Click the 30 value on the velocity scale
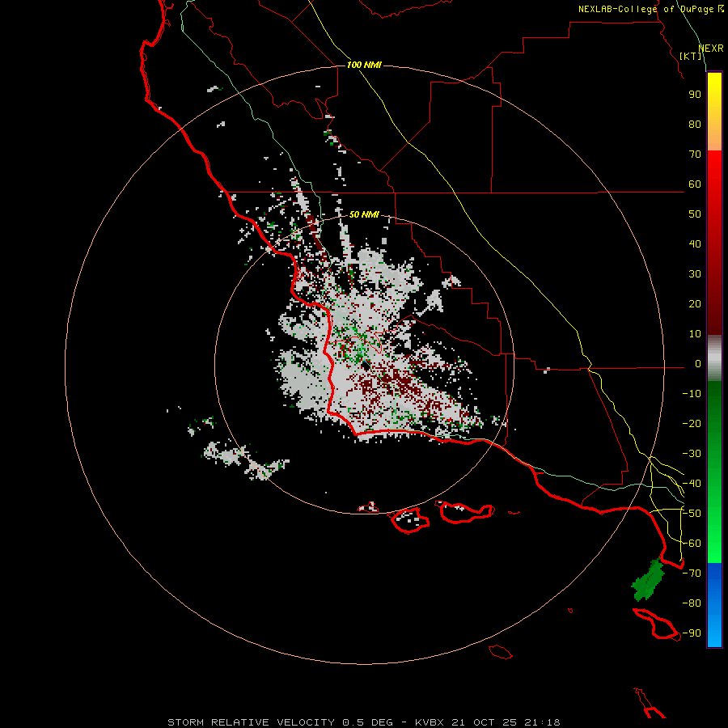The height and width of the screenshot is (728, 728). click(695, 274)
